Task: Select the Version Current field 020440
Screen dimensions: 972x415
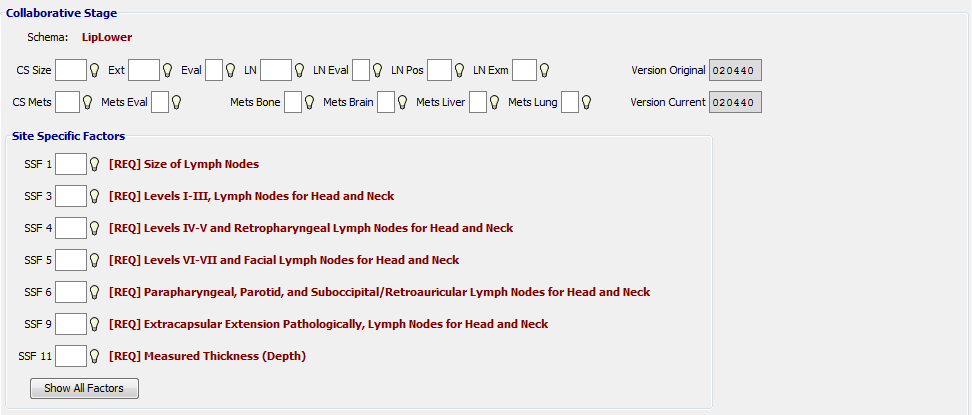Action: [x=735, y=102]
